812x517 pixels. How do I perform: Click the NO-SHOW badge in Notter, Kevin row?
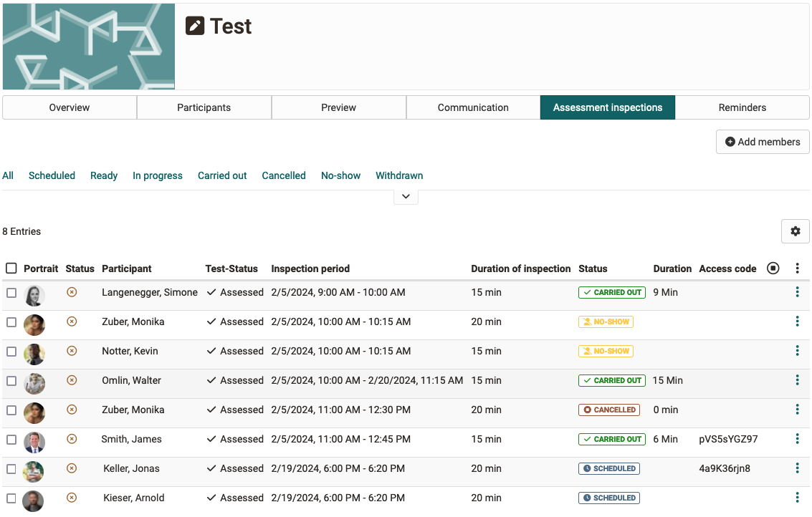point(606,351)
